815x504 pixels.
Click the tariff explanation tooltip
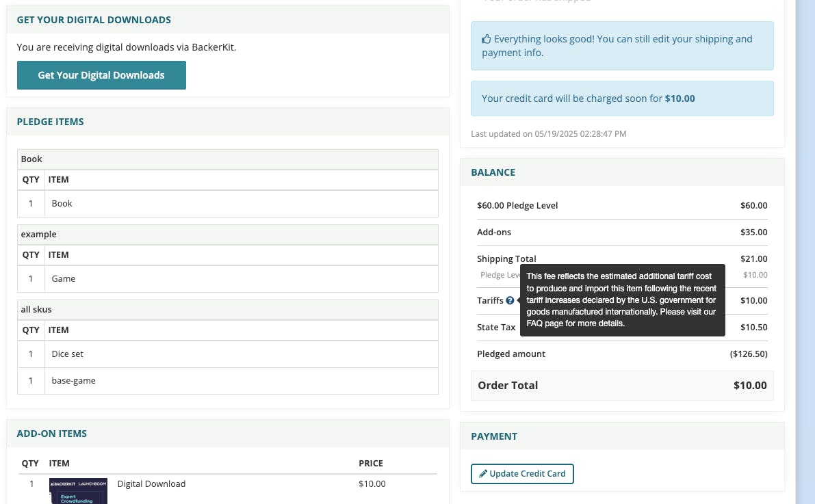click(x=621, y=300)
